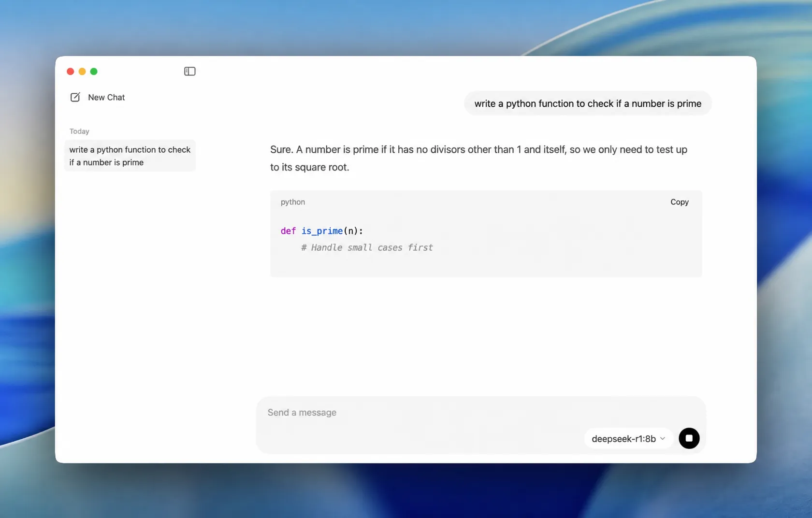This screenshot has height=518, width=812.
Task: Click the assistant's 'Sure. A number is prime' reply
Action: point(478,158)
